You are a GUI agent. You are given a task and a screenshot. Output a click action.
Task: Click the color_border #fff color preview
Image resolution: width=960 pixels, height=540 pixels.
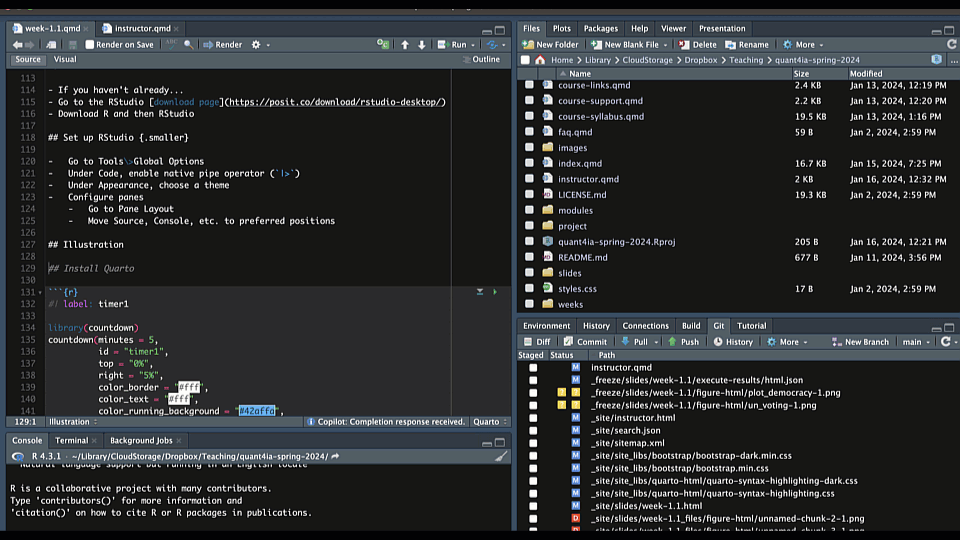click(189, 387)
